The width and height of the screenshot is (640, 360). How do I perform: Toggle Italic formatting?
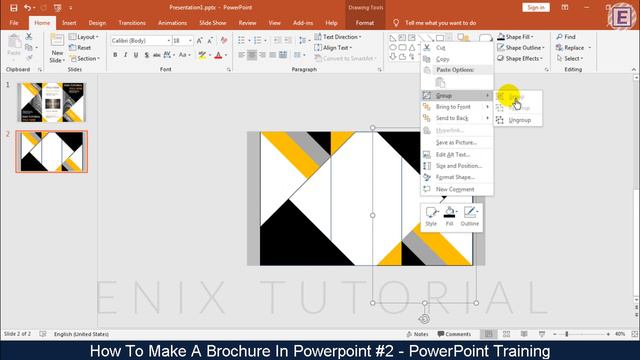point(125,55)
